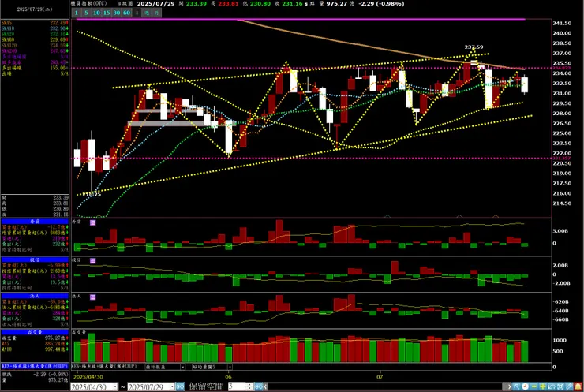Adjust the 保留空間 spinner arrows
This screenshot has width=584, height=392.
[x=250, y=386]
